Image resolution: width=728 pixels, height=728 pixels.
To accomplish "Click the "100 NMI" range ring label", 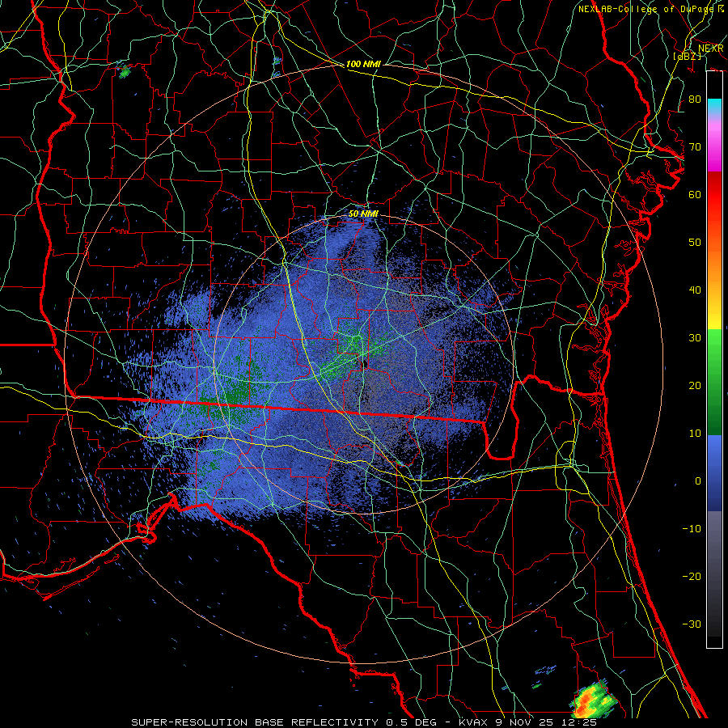I will coord(363,64).
